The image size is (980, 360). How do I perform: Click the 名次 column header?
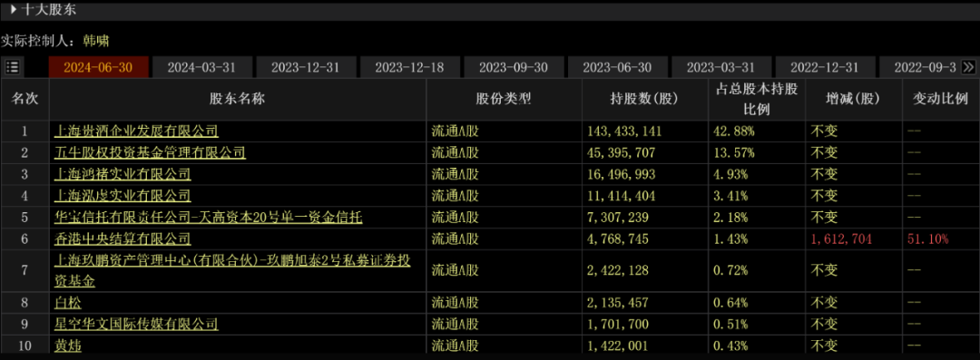[25, 100]
